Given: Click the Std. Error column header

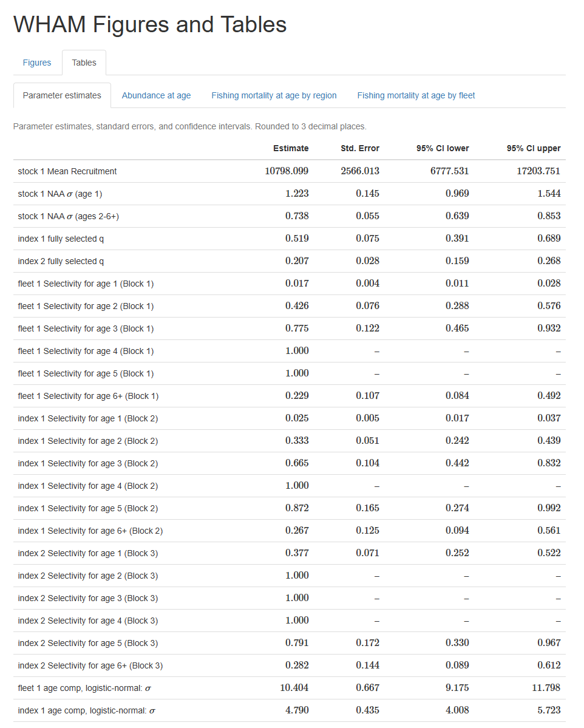Looking at the screenshot, I should (359, 148).
